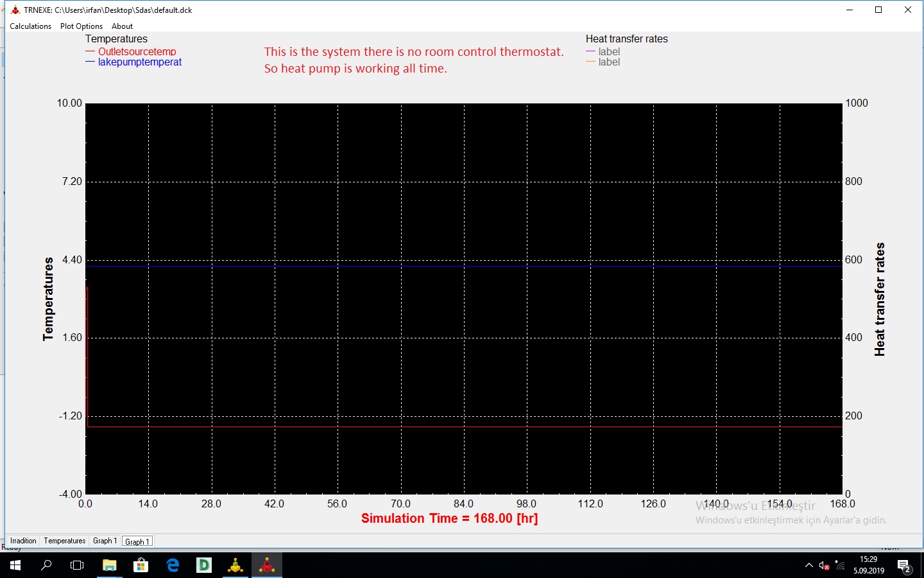Image resolution: width=924 pixels, height=578 pixels.
Task: Click the left axis value 4.40
Action: click(72, 260)
